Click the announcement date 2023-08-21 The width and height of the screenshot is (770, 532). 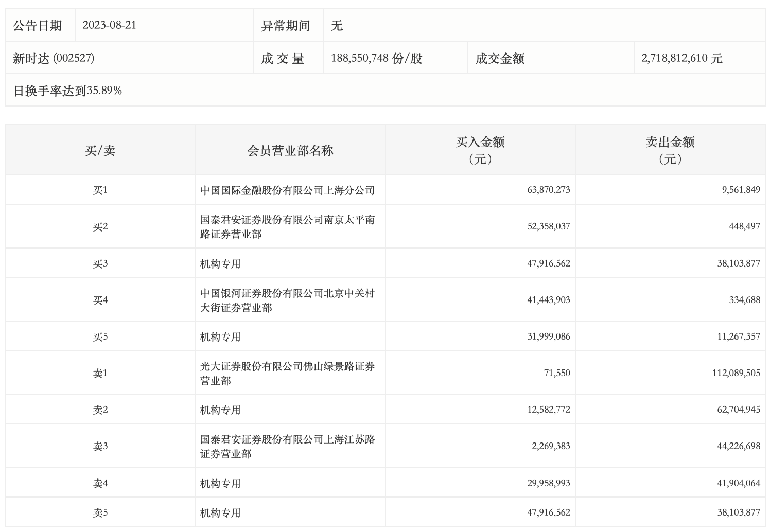click(x=109, y=25)
